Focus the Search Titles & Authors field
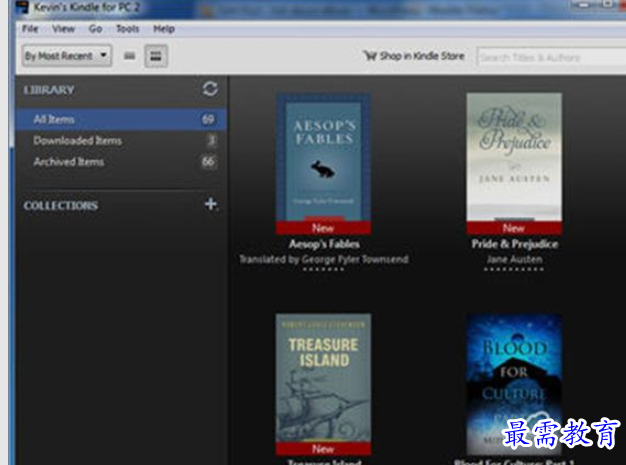The width and height of the screenshot is (626, 465). tap(551, 57)
